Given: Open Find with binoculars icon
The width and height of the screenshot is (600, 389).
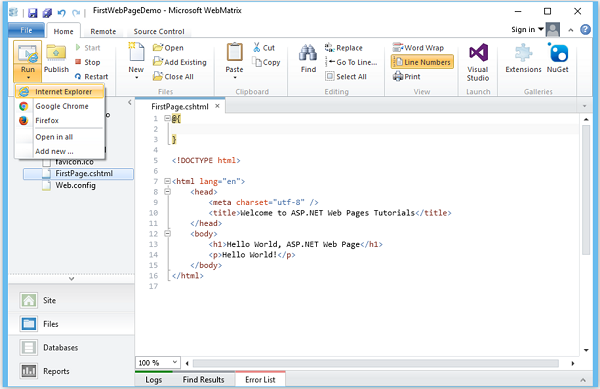Looking at the screenshot, I should pyautogui.click(x=308, y=54).
